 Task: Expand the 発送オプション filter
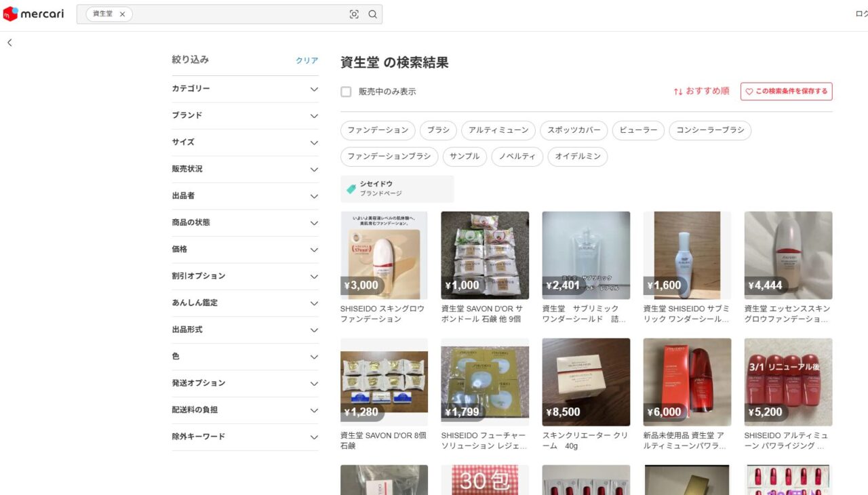coord(245,383)
